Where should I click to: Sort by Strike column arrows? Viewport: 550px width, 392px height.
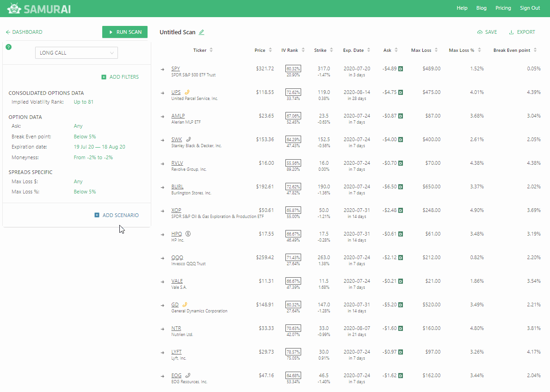[x=332, y=50]
